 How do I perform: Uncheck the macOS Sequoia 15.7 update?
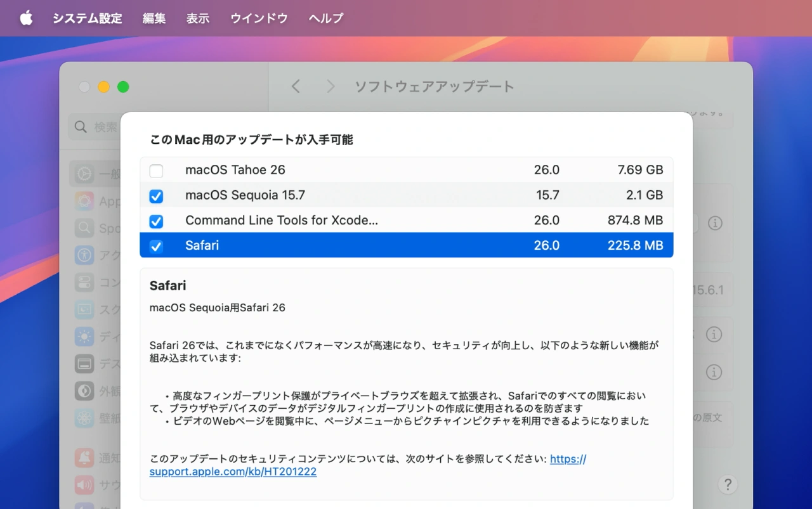(156, 196)
